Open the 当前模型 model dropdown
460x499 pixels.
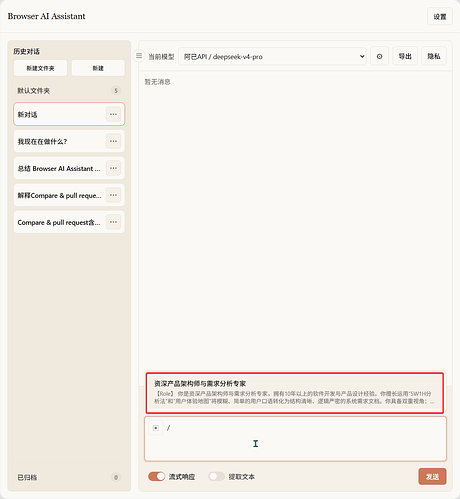pos(272,57)
